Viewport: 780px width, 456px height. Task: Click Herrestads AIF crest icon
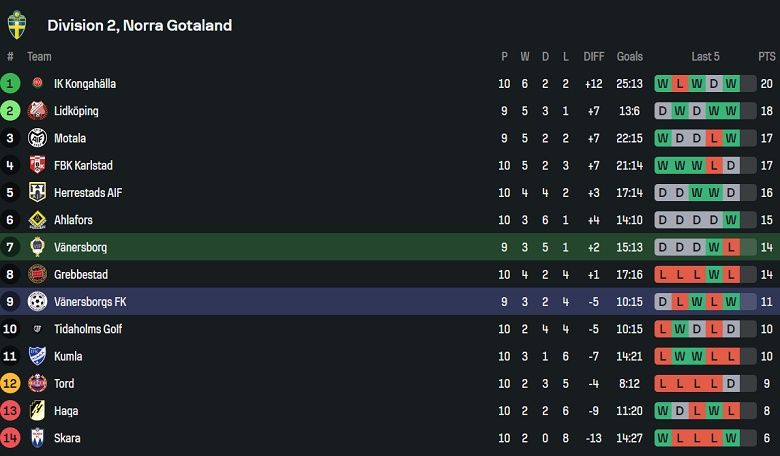pyautogui.click(x=37, y=193)
